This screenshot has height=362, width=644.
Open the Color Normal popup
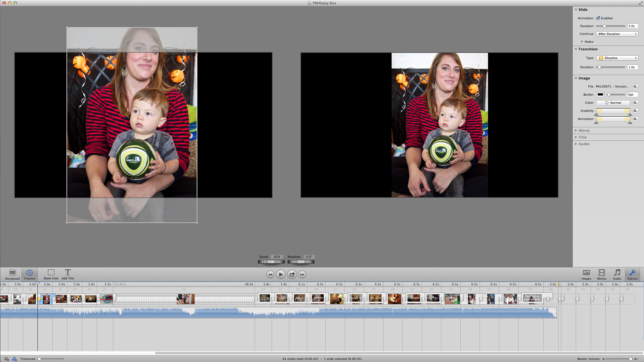point(613,103)
